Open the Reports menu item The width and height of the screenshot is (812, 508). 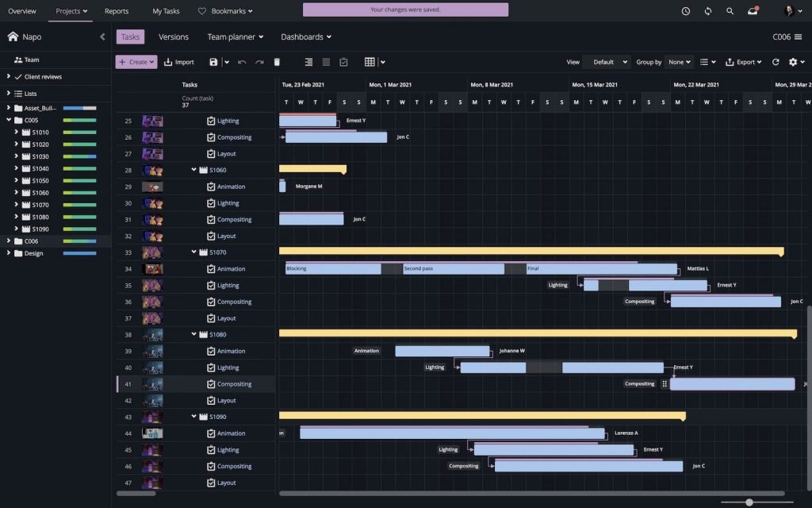[117, 11]
